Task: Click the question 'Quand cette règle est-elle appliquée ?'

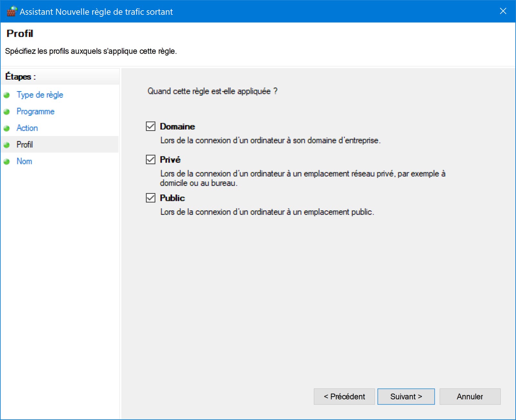Action: click(212, 91)
